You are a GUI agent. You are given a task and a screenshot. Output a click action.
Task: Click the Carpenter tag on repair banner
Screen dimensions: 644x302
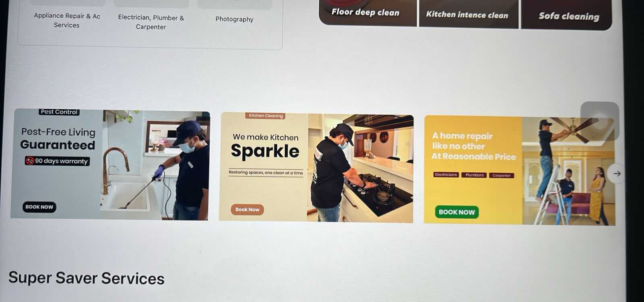click(x=502, y=175)
